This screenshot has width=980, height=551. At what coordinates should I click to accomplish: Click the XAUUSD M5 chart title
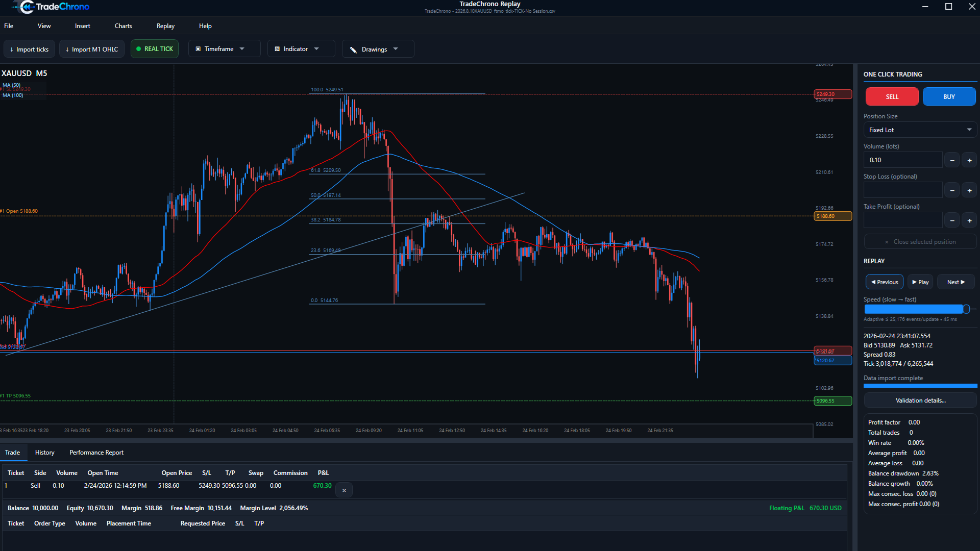tap(24, 73)
